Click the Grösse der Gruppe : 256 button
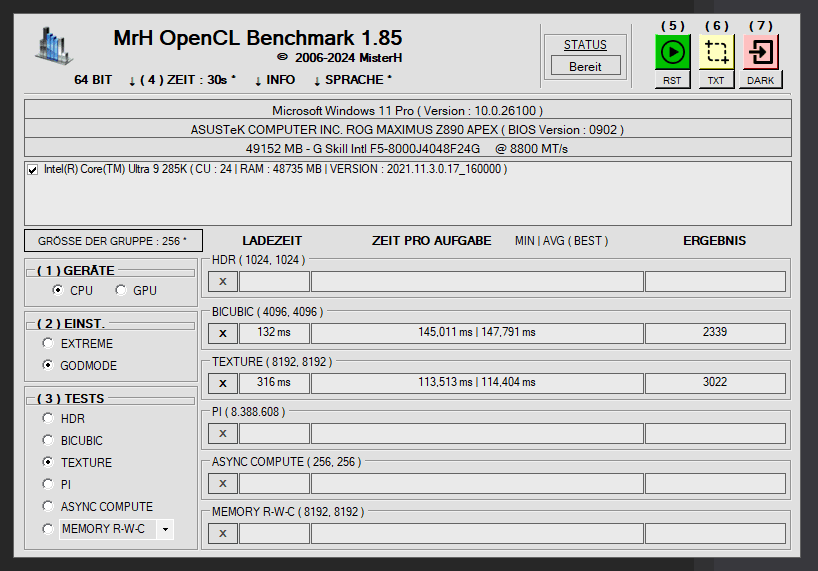This screenshot has width=818, height=571. pyautogui.click(x=113, y=241)
